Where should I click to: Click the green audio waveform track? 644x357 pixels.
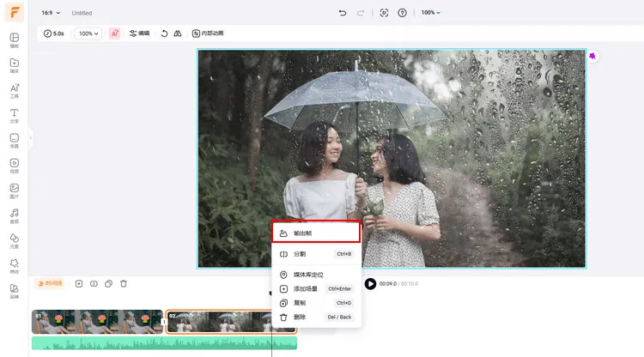click(164, 343)
